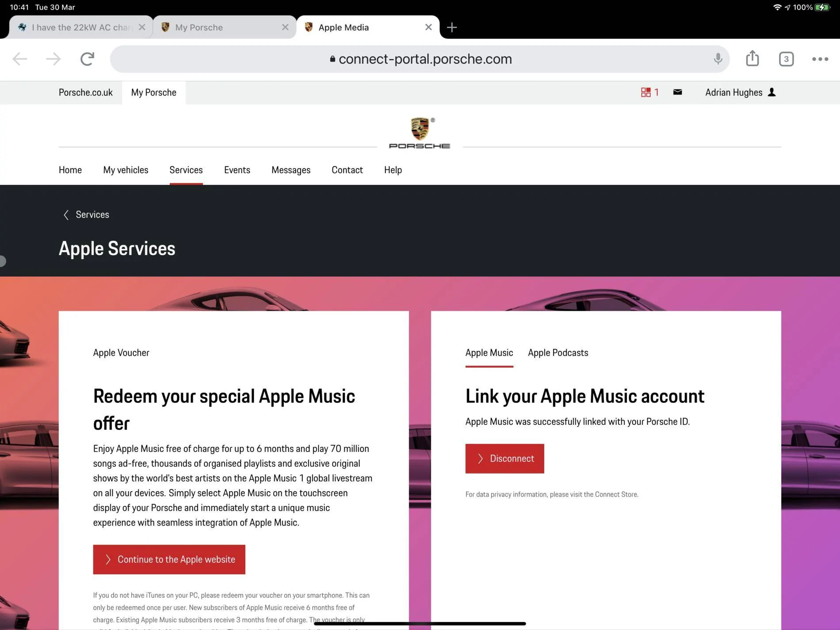Viewport: 840px width, 630px height.
Task: Open the Adrian Hughes profile menu
Action: tap(741, 92)
